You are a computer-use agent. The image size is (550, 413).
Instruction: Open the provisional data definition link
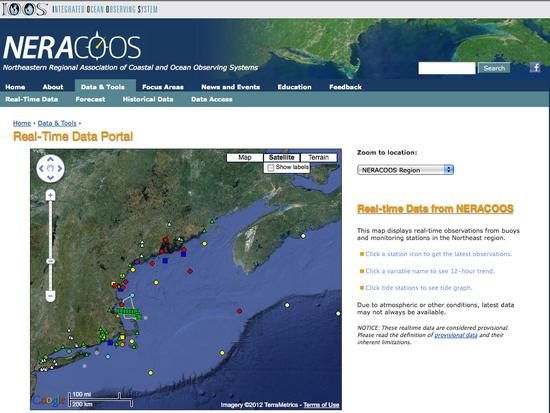(456, 335)
